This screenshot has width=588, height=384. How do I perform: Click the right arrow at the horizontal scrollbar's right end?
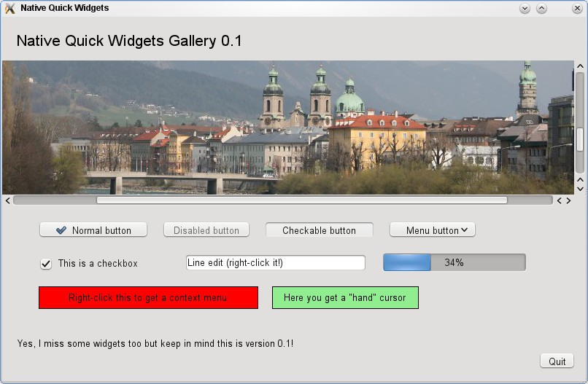pyautogui.click(x=568, y=201)
